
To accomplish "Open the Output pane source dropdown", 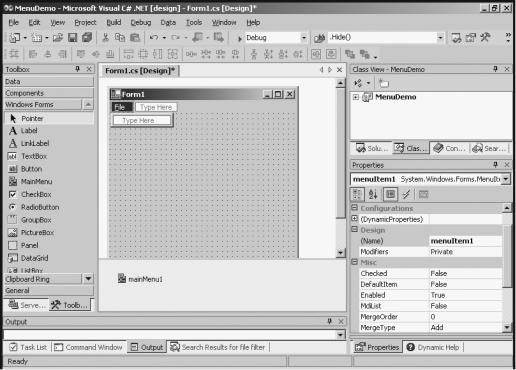I will 340,335.
